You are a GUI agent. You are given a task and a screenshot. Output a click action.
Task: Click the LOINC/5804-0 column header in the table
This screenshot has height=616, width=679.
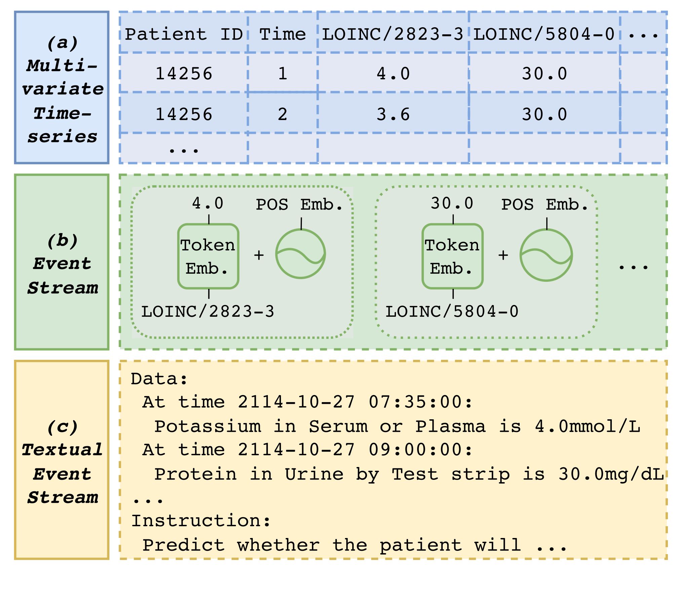tap(544, 34)
